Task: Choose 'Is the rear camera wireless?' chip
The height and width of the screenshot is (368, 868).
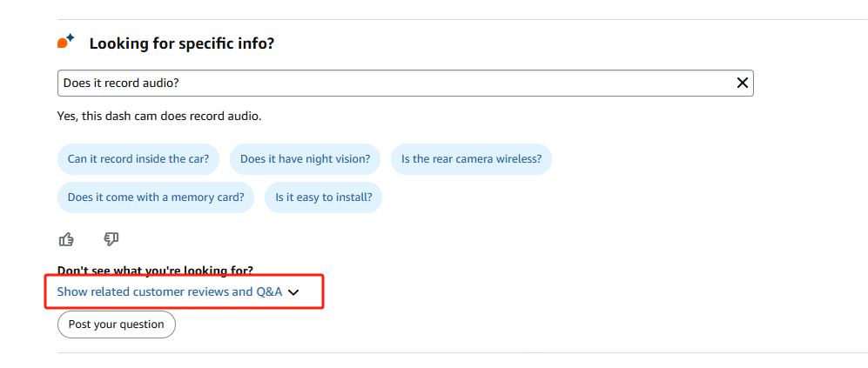Action: [x=472, y=159]
